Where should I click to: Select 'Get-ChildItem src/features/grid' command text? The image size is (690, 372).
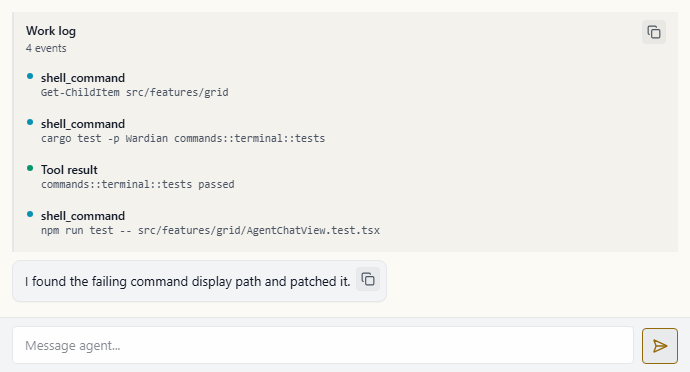tap(135, 92)
